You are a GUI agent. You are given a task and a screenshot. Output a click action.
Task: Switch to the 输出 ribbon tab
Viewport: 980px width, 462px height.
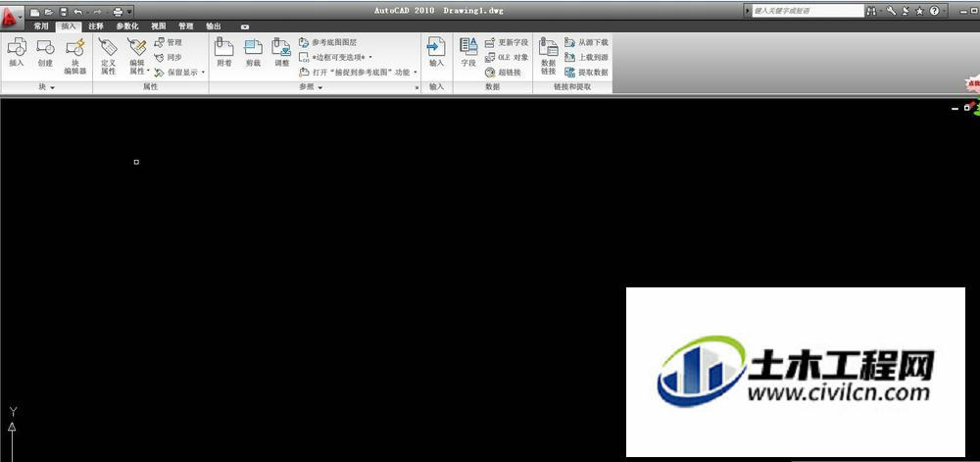(x=213, y=26)
